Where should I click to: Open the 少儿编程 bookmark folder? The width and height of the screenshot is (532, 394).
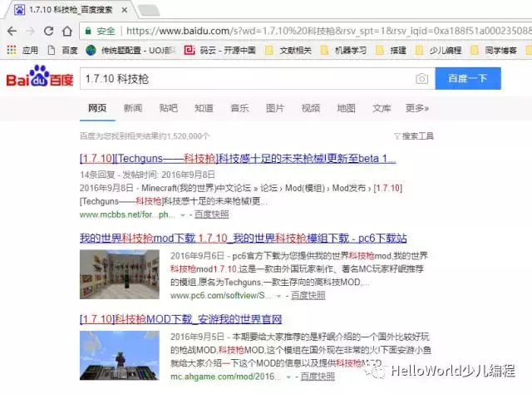439,51
